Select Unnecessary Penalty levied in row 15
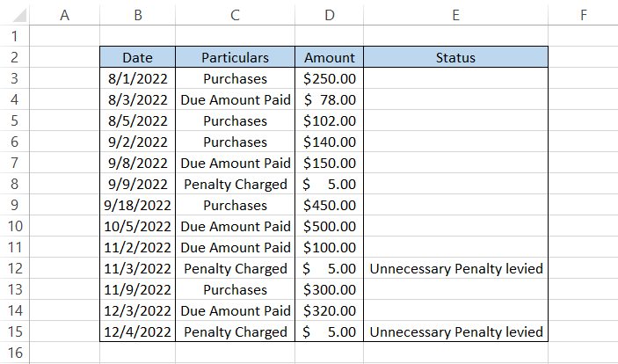This screenshot has height=364, width=618. pyautogui.click(x=455, y=332)
